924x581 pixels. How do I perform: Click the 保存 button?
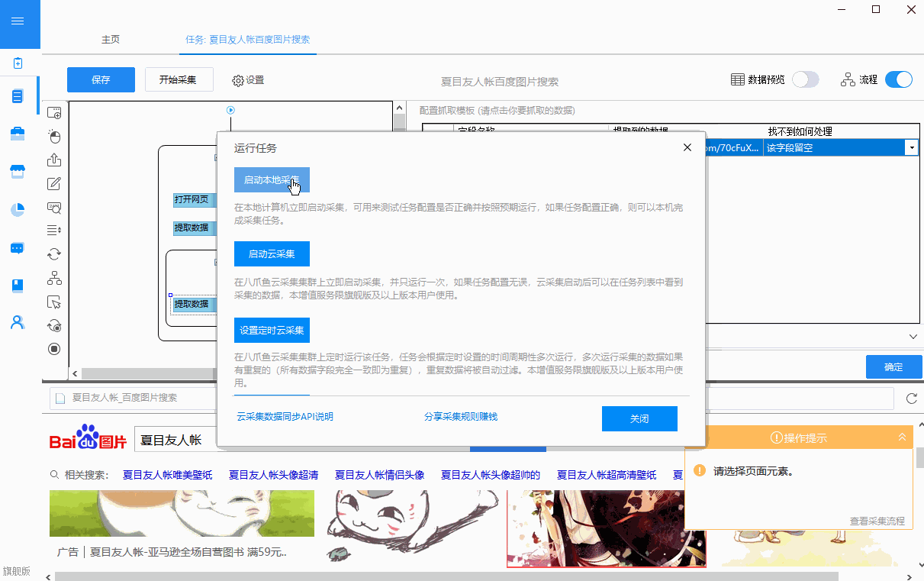[x=101, y=79]
